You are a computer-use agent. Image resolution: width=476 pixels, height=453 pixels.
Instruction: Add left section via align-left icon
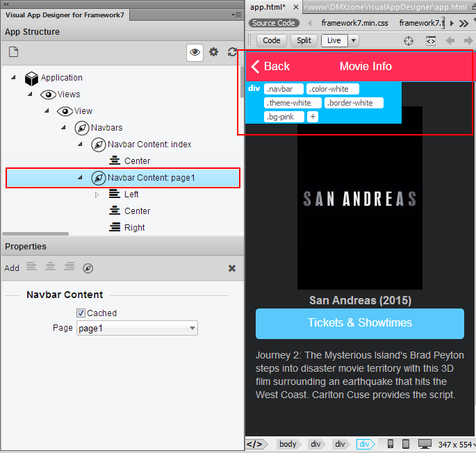31,267
